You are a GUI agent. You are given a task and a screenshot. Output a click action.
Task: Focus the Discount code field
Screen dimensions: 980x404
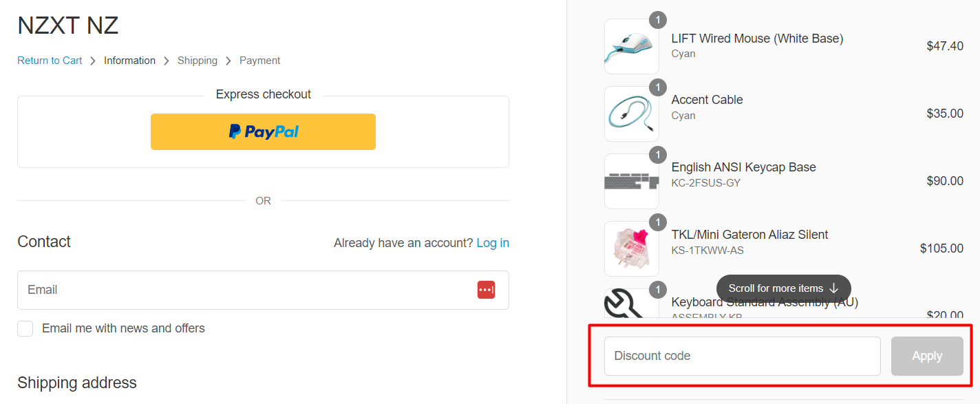(x=742, y=356)
